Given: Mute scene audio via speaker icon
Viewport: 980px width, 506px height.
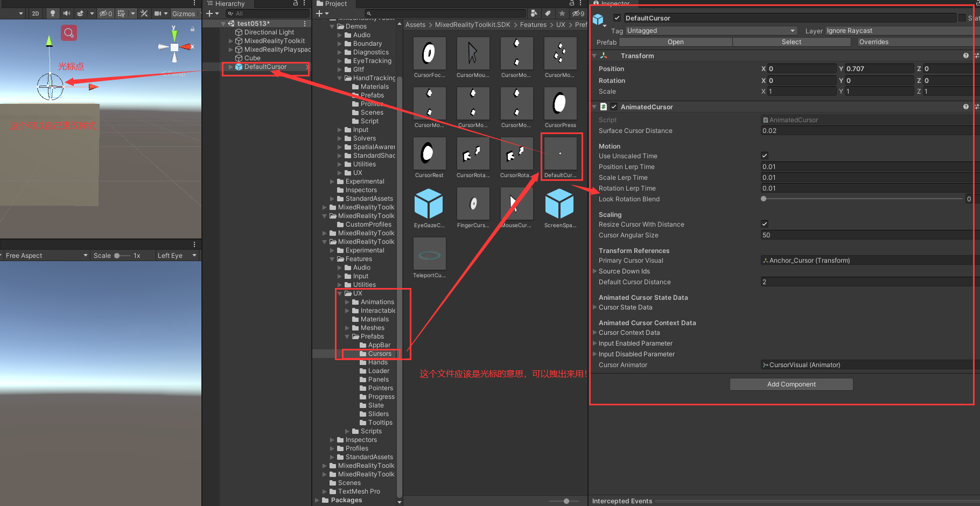Looking at the screenshot, I should click(x=67, y=13).
